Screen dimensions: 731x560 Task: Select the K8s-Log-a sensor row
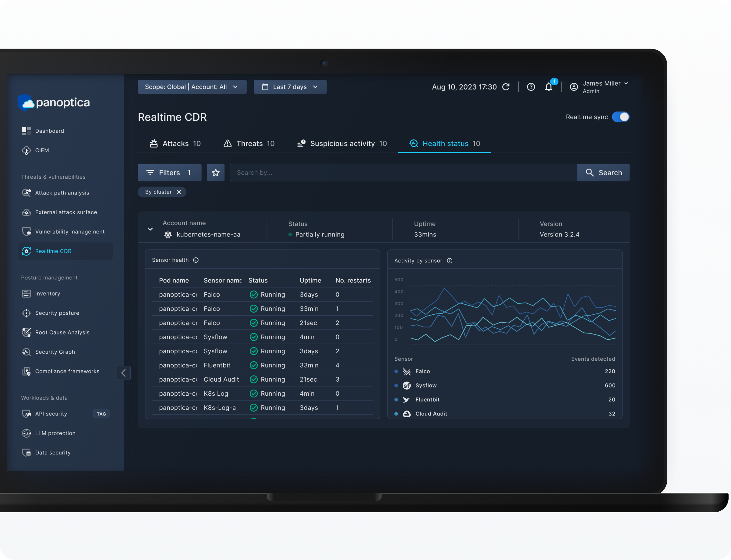point(262,408)
